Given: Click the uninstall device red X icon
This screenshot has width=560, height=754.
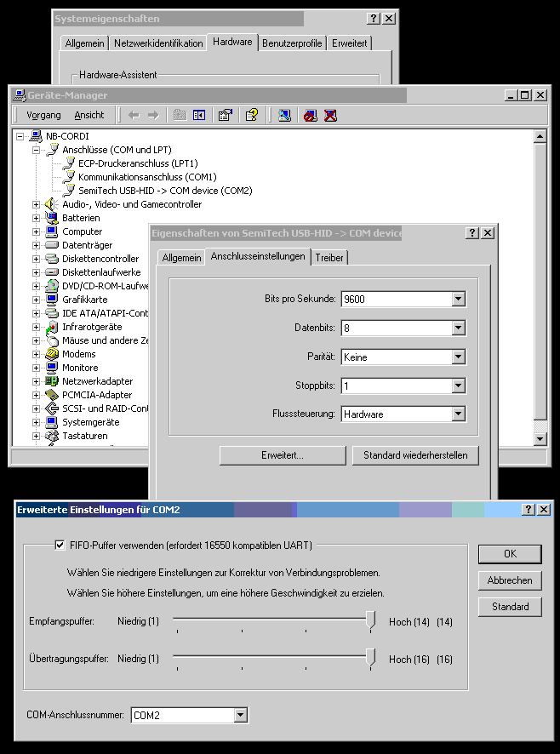Looking at the screenshot, I should tap(330, 115).
